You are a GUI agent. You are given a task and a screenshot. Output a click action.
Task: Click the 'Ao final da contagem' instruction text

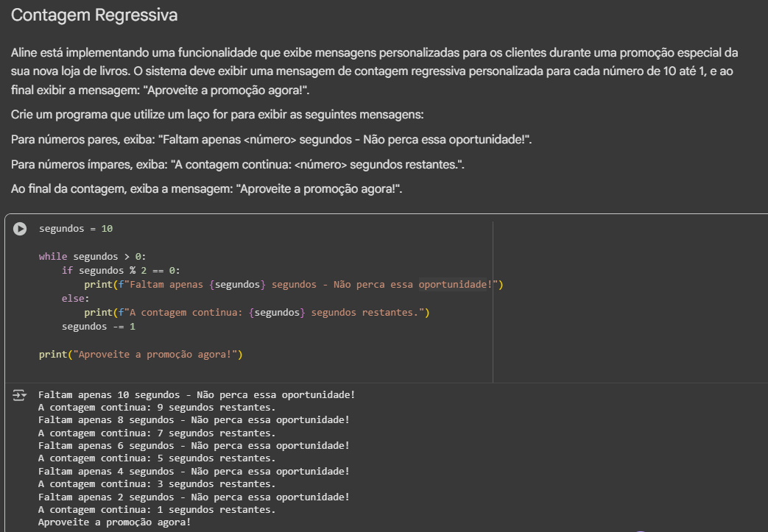click(x=206, y=189)
